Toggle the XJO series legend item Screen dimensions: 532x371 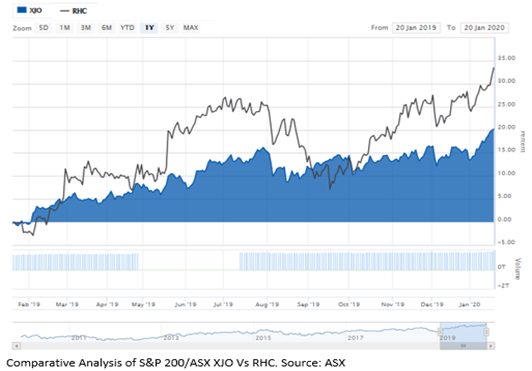(30, 11)
